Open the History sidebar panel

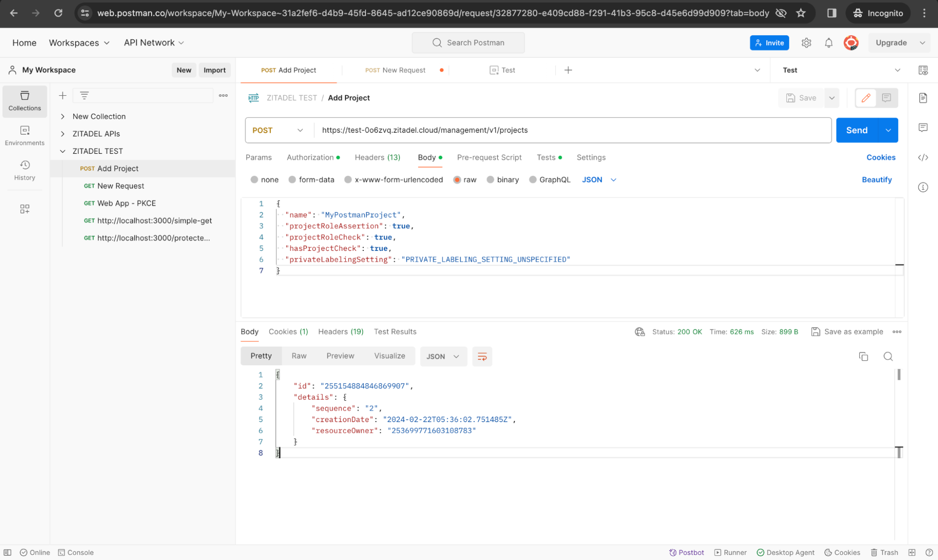point(24,170)
